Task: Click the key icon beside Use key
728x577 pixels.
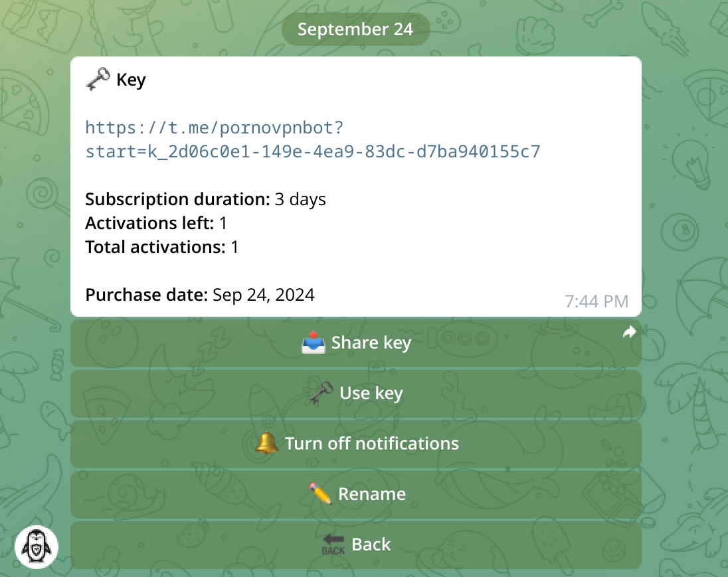Action: [321, 394]
